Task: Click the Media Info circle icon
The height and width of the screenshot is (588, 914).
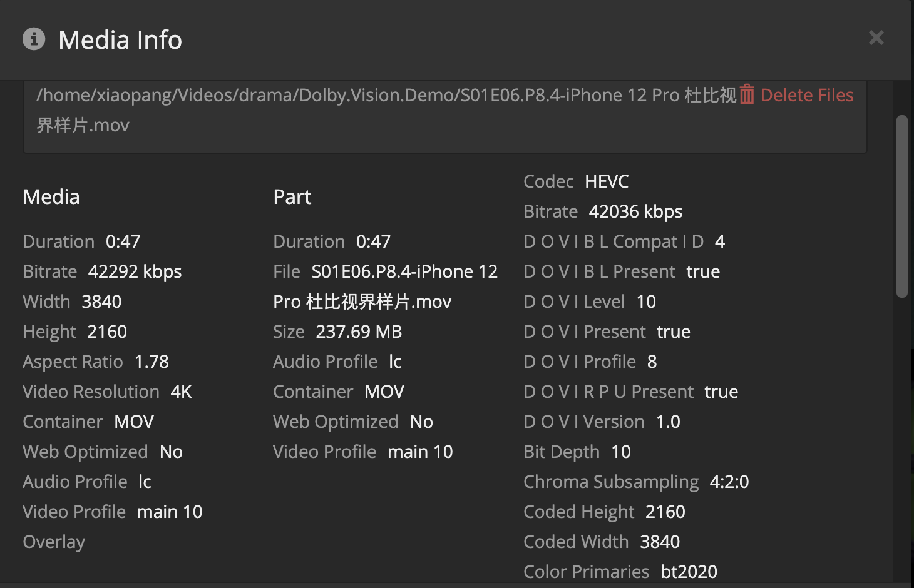Action: pyautogui.click(x=34, y=39)
